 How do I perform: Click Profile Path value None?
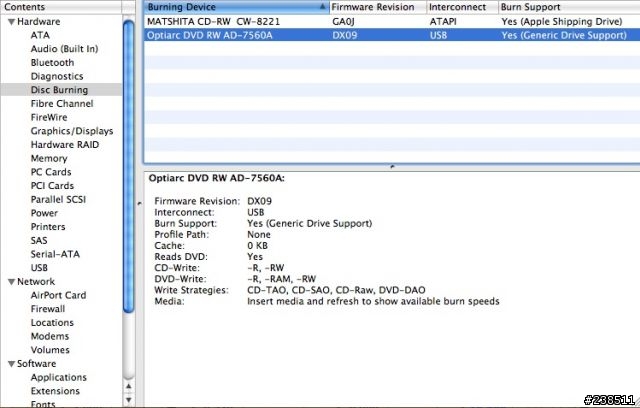[259, 235]
